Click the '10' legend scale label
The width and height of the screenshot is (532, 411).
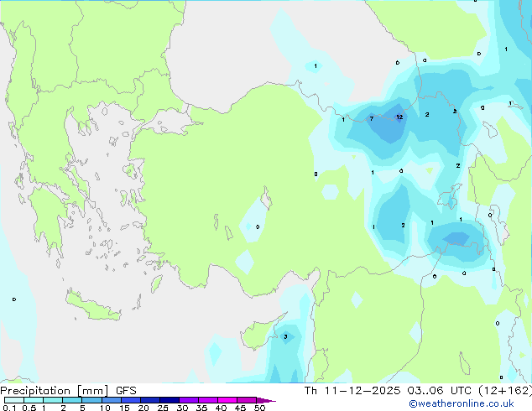point(105,408)
